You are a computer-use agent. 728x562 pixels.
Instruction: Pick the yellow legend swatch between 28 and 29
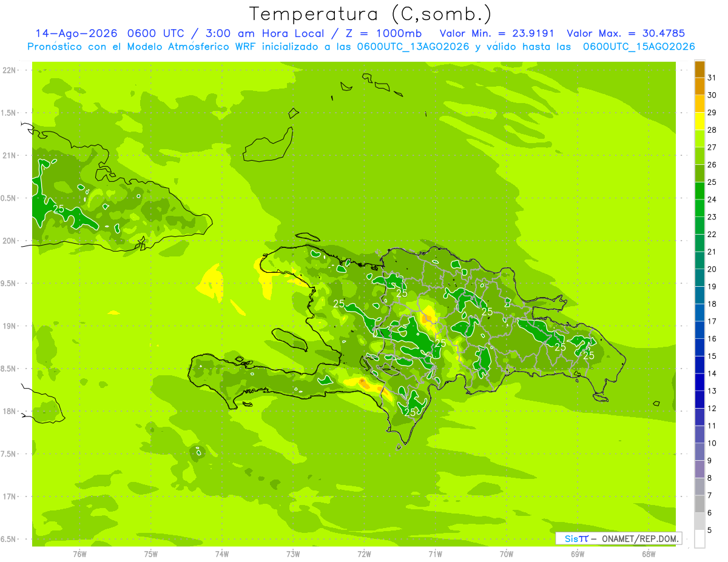point(699,121)
